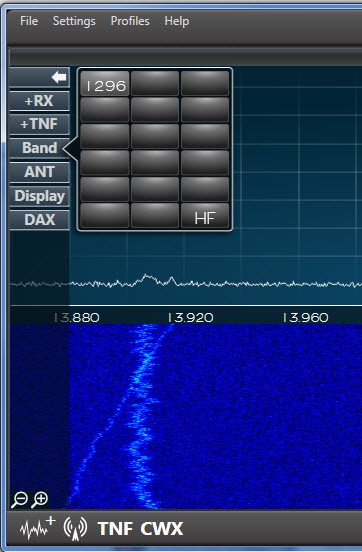Screen dimensions: 362x552
Task: Click the 13.920 frequency scale label
Action: [x=191, y=318]
